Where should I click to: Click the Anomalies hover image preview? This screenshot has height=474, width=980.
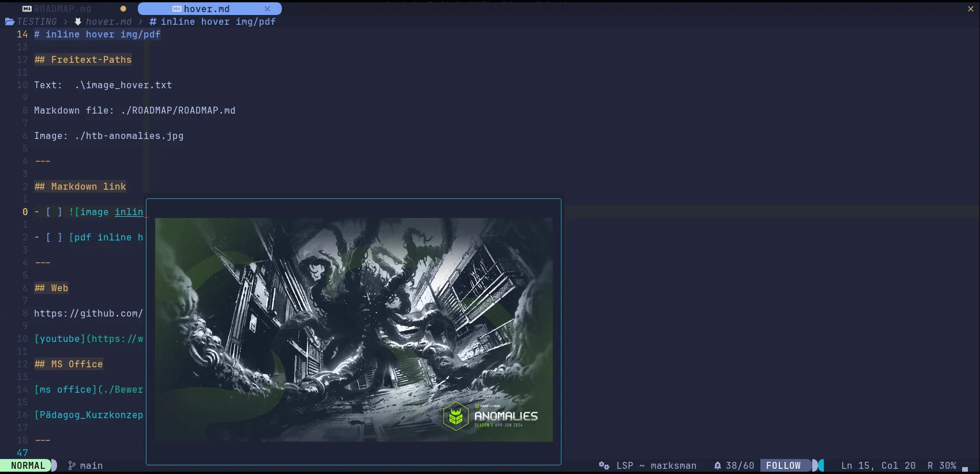pos(354,330)
